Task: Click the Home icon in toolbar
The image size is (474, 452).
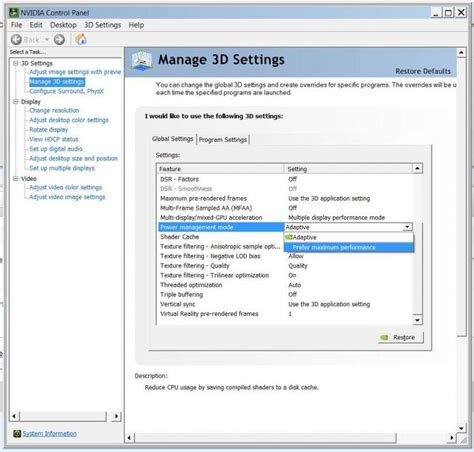Action: tap(81, 39)
